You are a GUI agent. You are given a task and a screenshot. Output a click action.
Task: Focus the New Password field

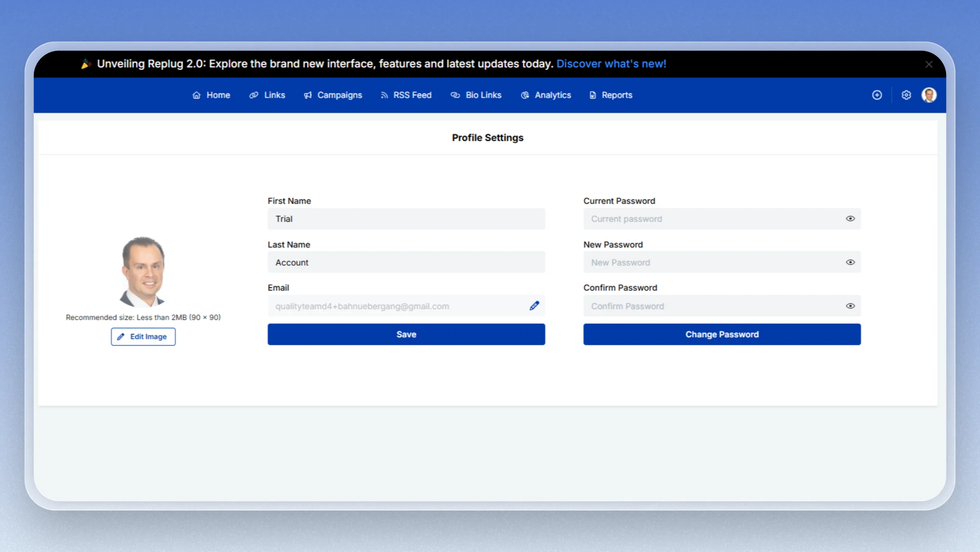pyautogui.click(x=722, y=262)
